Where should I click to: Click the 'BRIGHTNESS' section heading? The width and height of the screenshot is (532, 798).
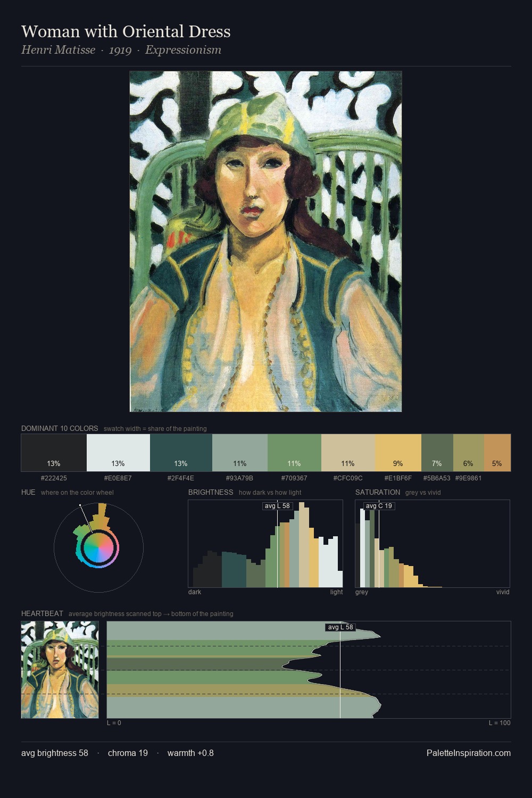coord(211,492)
